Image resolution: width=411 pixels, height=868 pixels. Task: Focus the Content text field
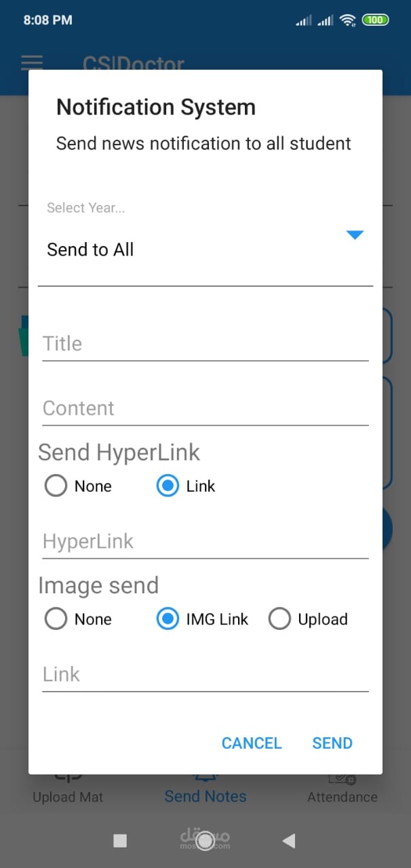[x=206, y=408]
